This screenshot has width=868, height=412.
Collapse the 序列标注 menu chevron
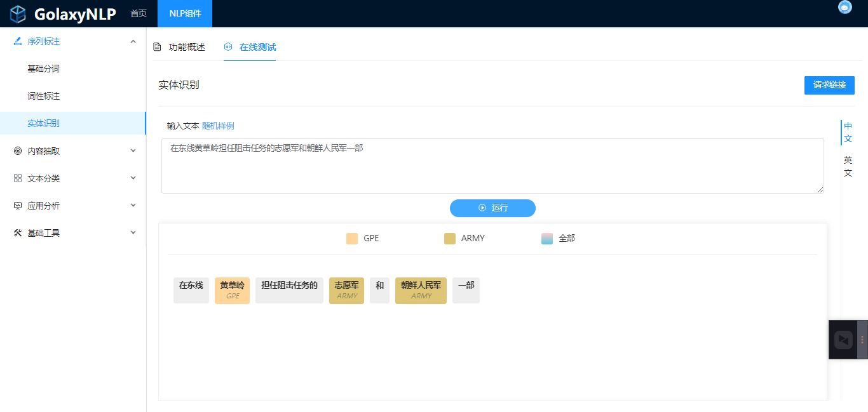pos(133,41)
